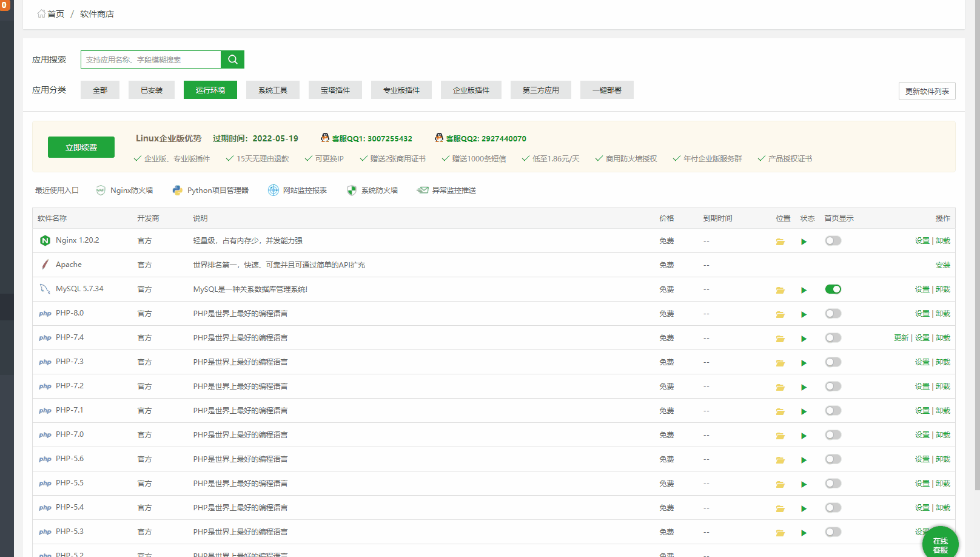The height and width of the screenshot is (557, 980).
Task: Open the Nginx row folder location icon
Action: click(780, 241)
